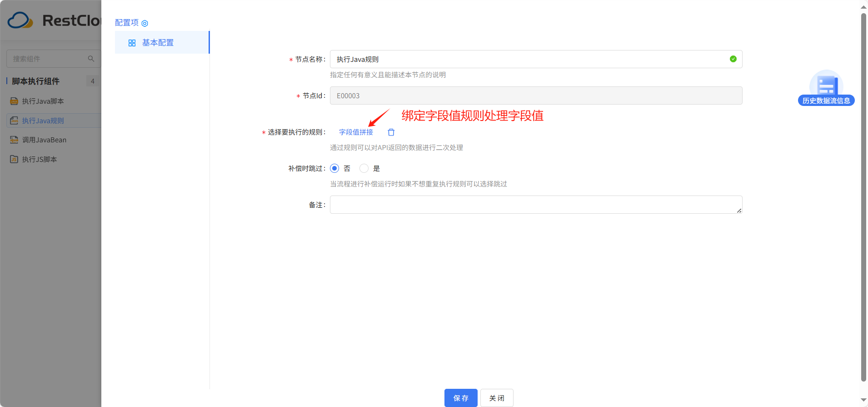Click the 调用JavaBean component icon
Viewport: 868px width, 407px height.
click(14, 140)
